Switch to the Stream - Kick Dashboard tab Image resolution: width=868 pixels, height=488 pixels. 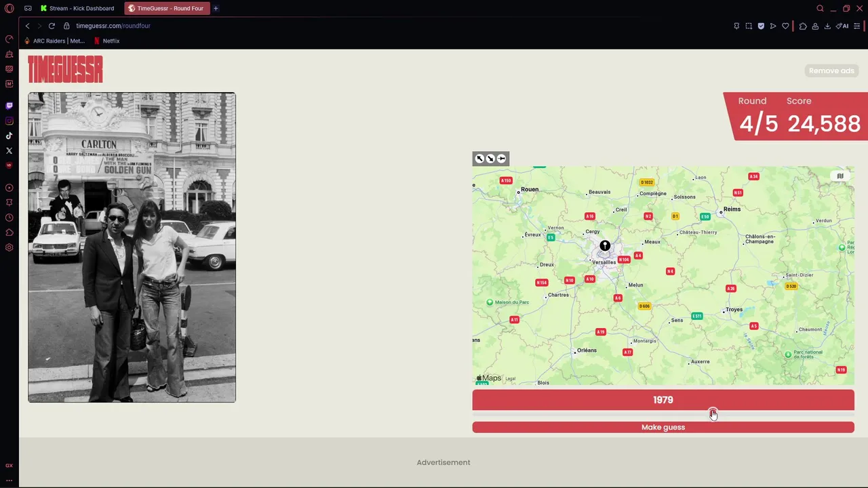[x=77, y=8]
